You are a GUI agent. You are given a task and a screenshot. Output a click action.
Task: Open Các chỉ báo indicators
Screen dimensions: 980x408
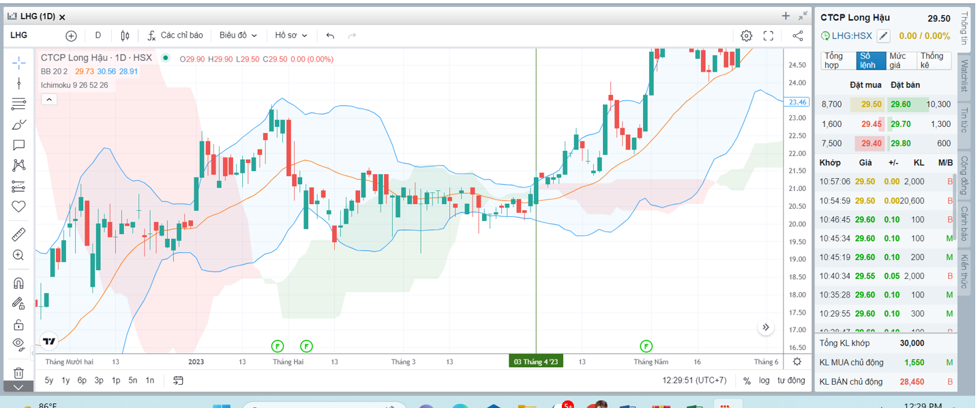click(175, 35)
